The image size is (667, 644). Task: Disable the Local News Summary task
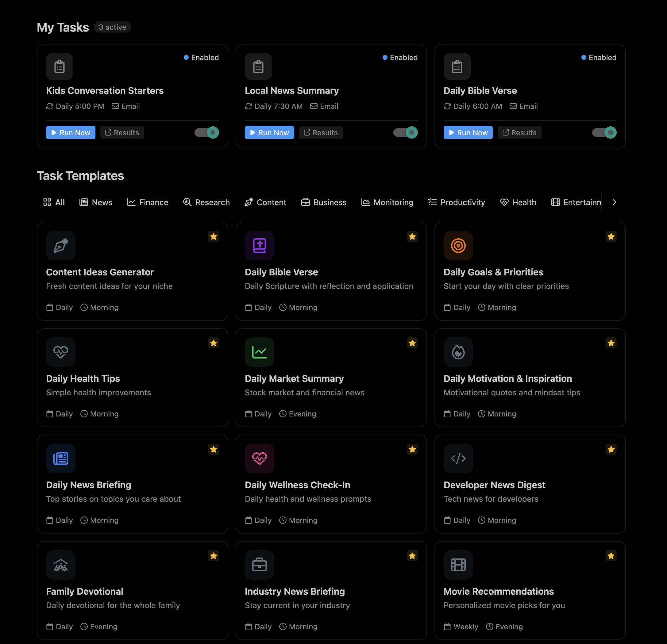click(x=405, y=132)
